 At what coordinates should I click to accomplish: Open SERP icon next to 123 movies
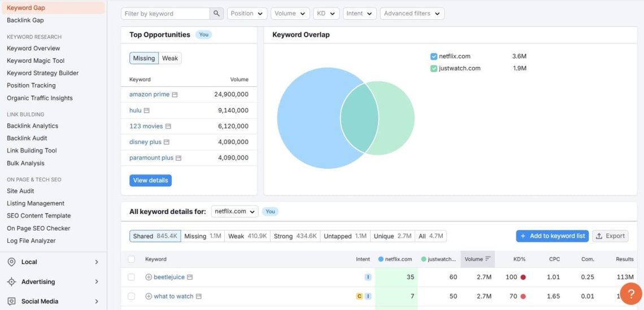168,126
